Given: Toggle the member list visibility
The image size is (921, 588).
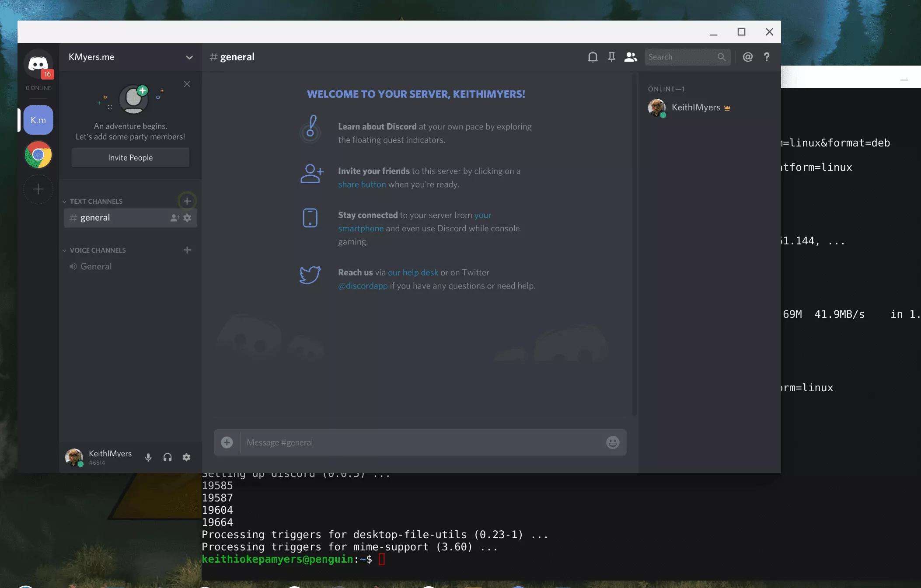Looking at the screenshot, I should pos(630,57).
